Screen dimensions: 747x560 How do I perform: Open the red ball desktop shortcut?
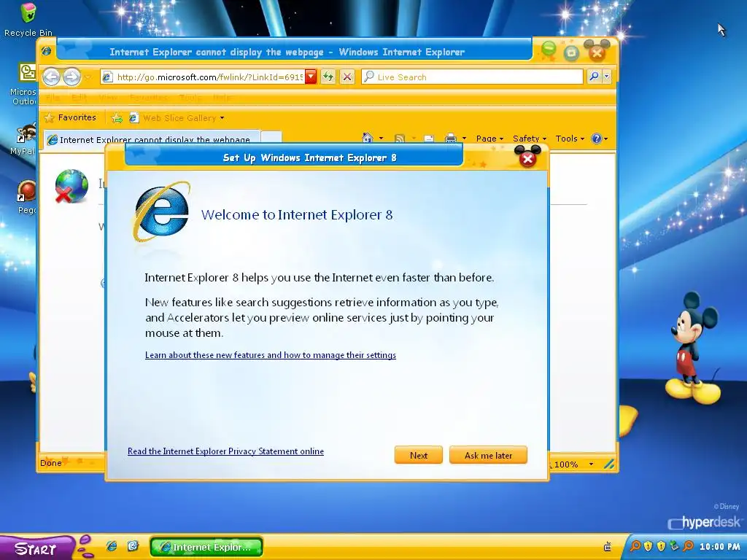(x=26, y=197)
